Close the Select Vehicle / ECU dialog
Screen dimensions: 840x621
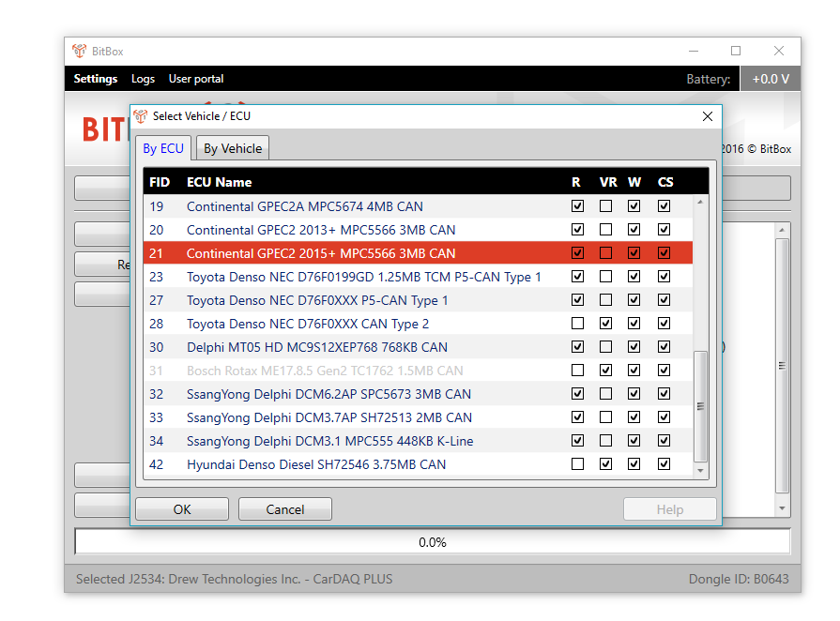(x=708, y=116)
